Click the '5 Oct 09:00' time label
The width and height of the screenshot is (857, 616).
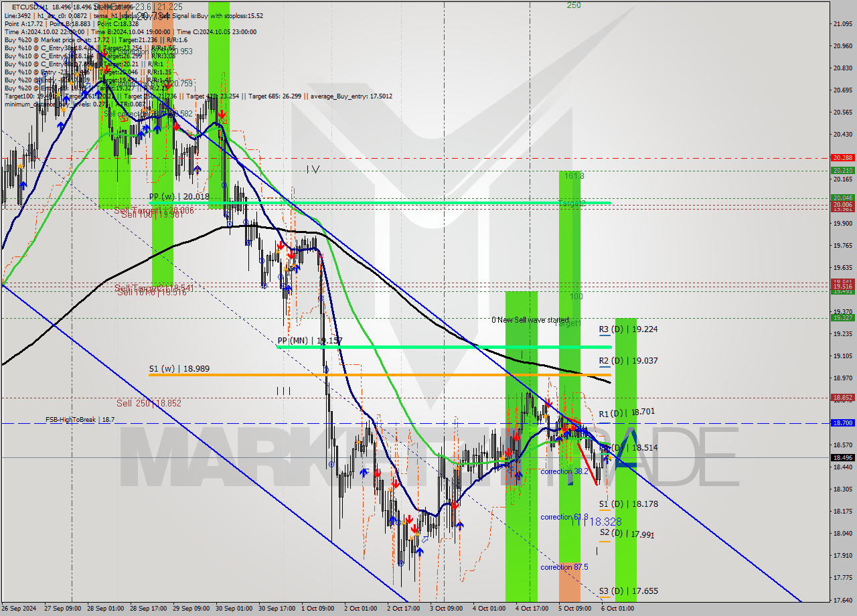[x=575, y=609]
